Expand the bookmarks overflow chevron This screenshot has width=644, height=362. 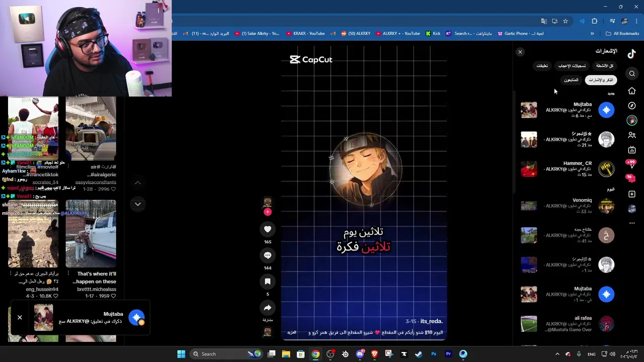pyautogui.click(x=592, y=34)
